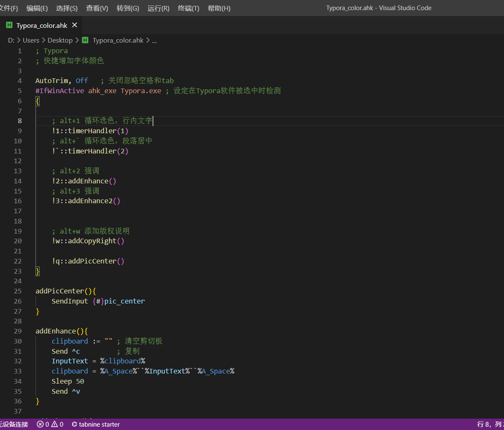The image size is (504, 430).
Task: Click Typora_color.ahk in the breadcrumb path
Action: (x=118, y=40)
